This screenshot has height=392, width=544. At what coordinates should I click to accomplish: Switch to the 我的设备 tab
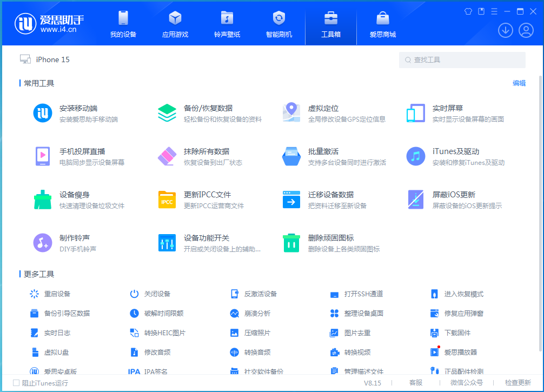point(123,24)
